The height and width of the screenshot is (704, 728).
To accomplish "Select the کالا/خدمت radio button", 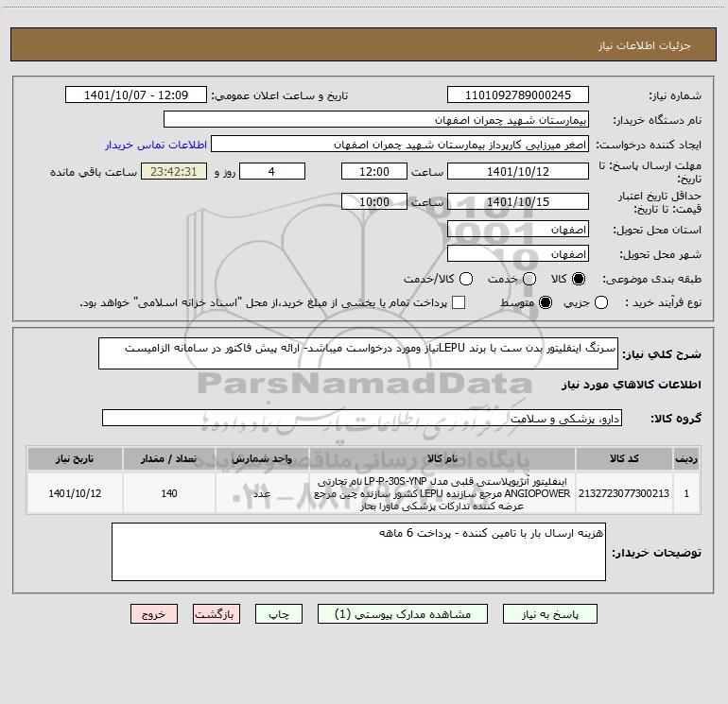I will 466,279.
